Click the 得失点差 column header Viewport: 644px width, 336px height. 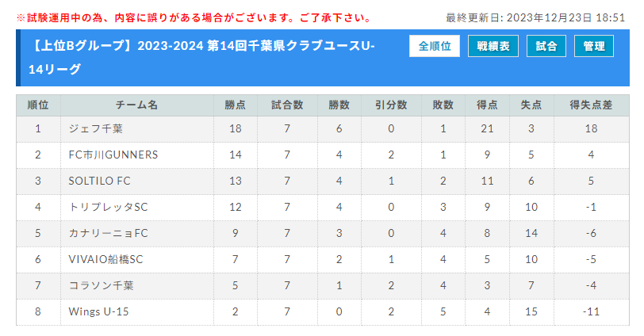(591, 105)
